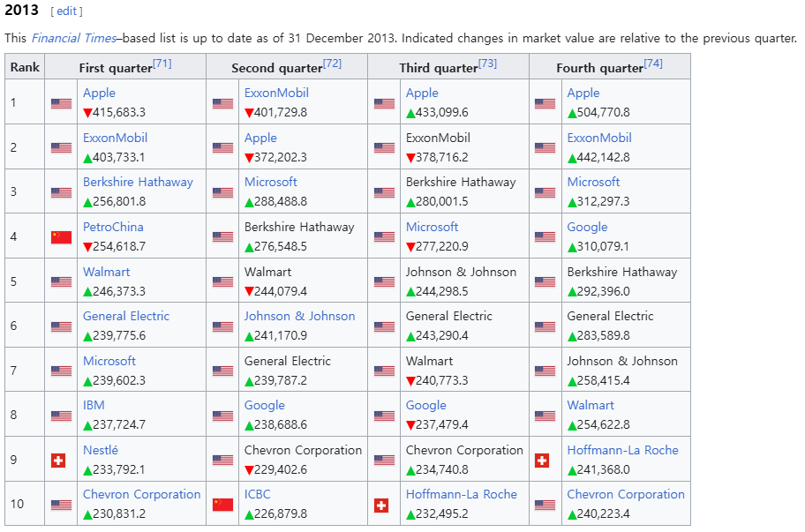Open the Hoffmann-La Roche link in third quarter

tap(462, 495)
